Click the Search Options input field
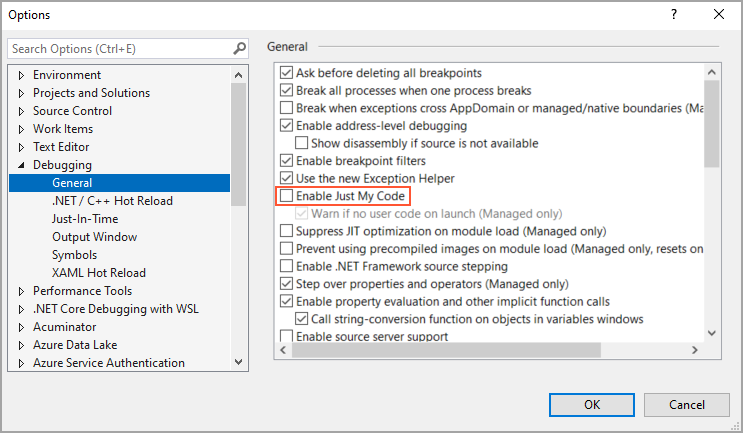The width and height of the screenshot is (743, 433). pyautogui.click(x=120, y=48)
